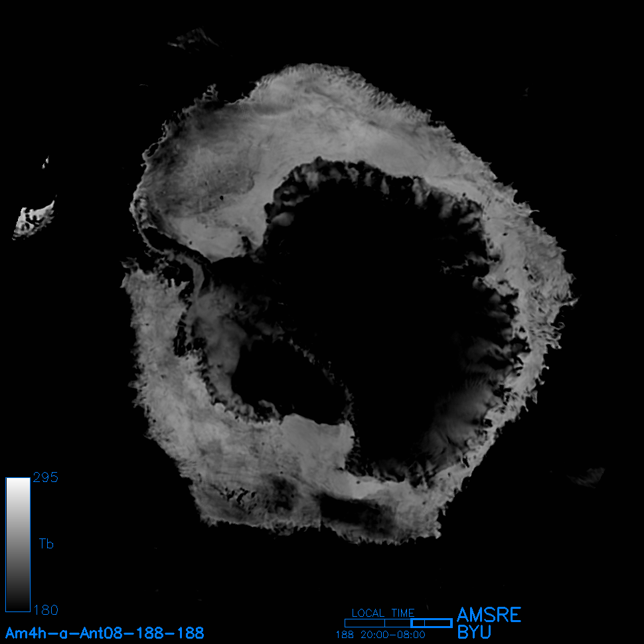Click the small bright ice patch at far left
This screenshot has height=644, width=644.
(35, 219)
